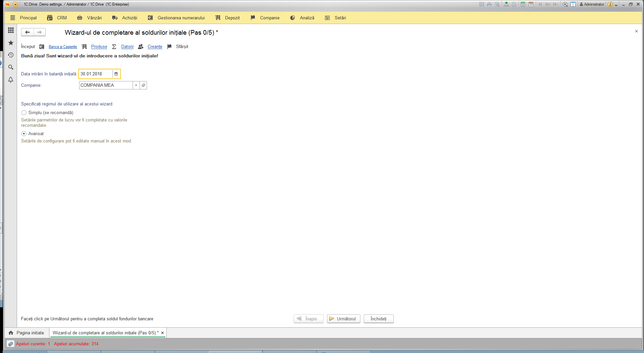Click home icon on Pagina initiala tab
644x353 pixels.
pyautogui.click(x=11, y=333)
